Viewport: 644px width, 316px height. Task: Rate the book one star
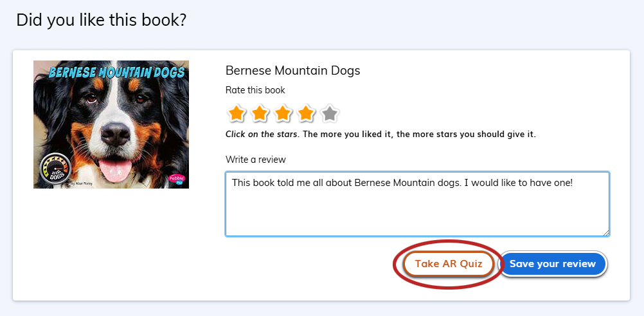click(237, 114)
